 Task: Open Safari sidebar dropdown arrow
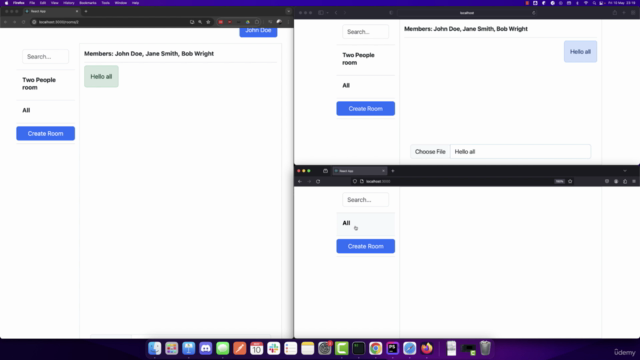(x=327, y=13)
